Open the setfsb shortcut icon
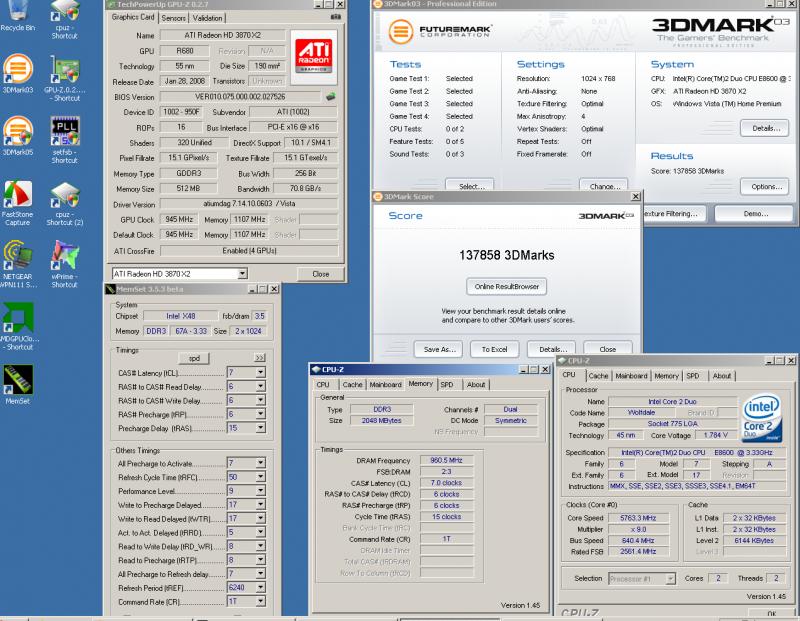Viewport: 800px width, 621px height. (x=64, y=140)
